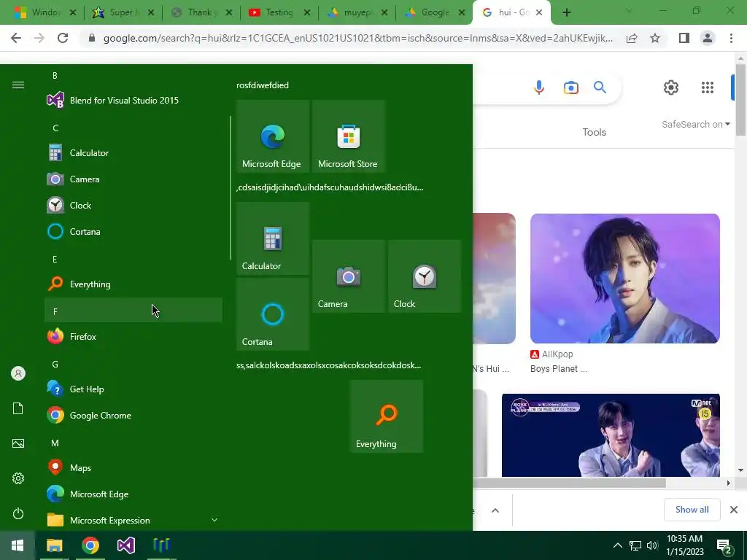This screenshot has height=560, width=747.
Task: Select the rosfdiwefdied tile group name
Action: click(x=263, y=85)
